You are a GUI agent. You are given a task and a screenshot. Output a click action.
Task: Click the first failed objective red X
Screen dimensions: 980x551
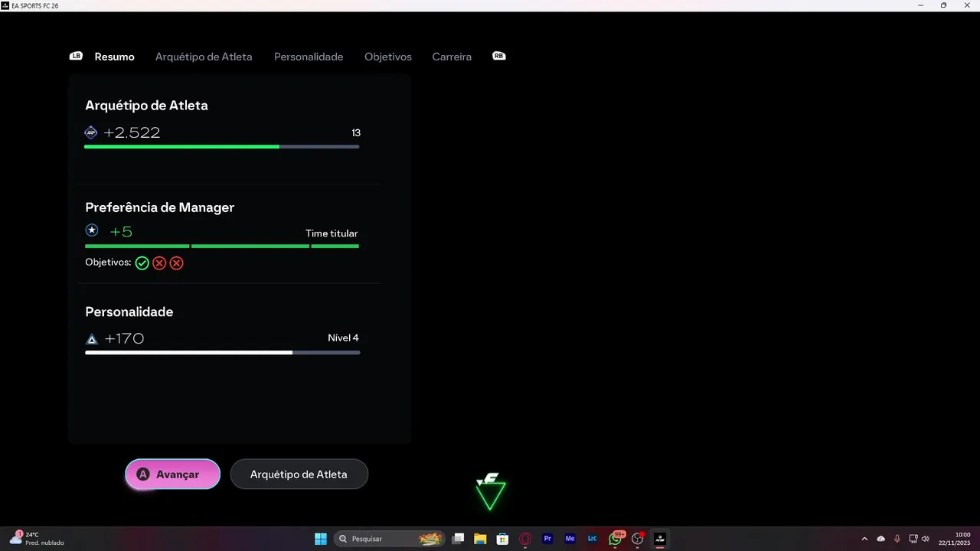(159, 263)
